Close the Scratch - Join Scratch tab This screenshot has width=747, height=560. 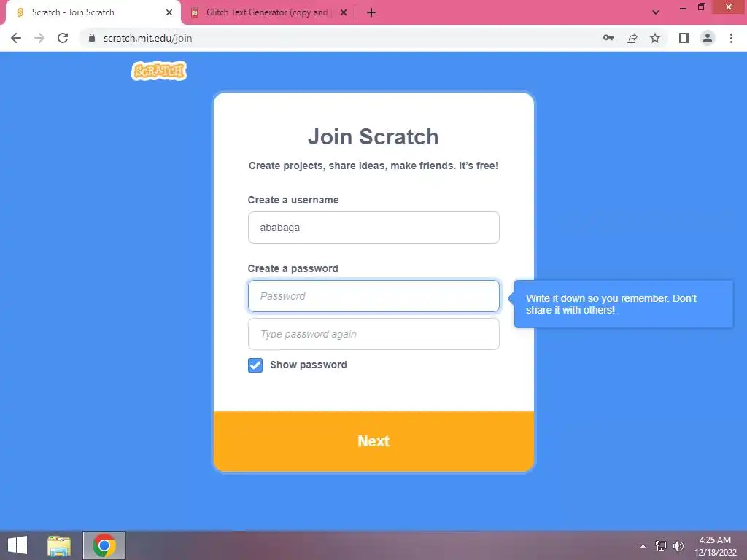(x=169, y=12)
